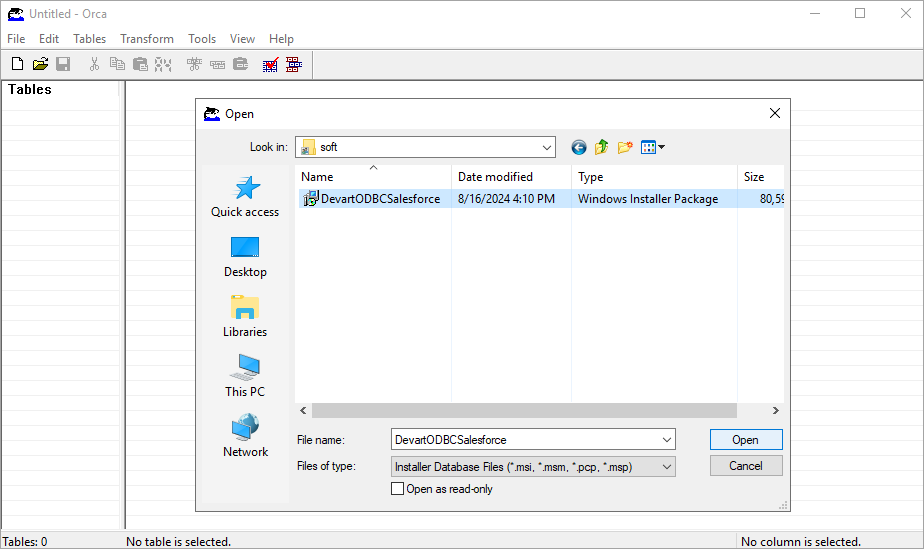
Task: Click 'No column is selected.' status text
Action: 801,541
